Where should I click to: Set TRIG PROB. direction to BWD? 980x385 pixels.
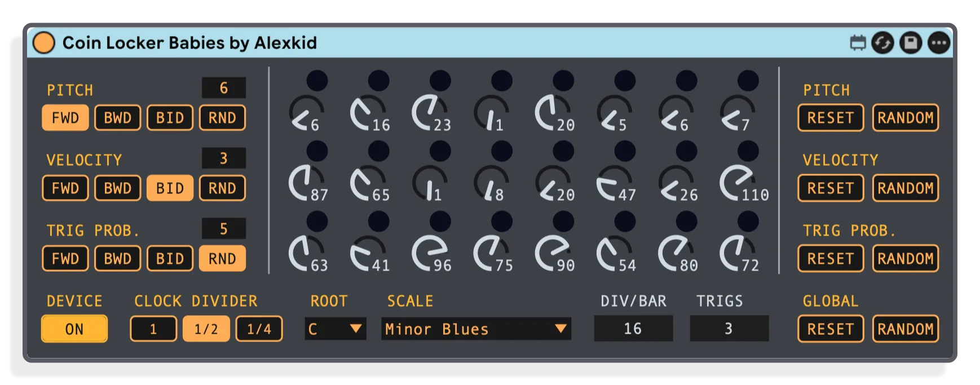(118, 259)
